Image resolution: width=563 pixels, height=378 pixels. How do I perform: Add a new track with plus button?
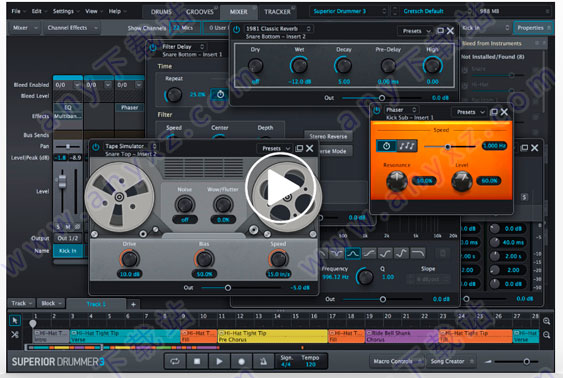point(133,304)
